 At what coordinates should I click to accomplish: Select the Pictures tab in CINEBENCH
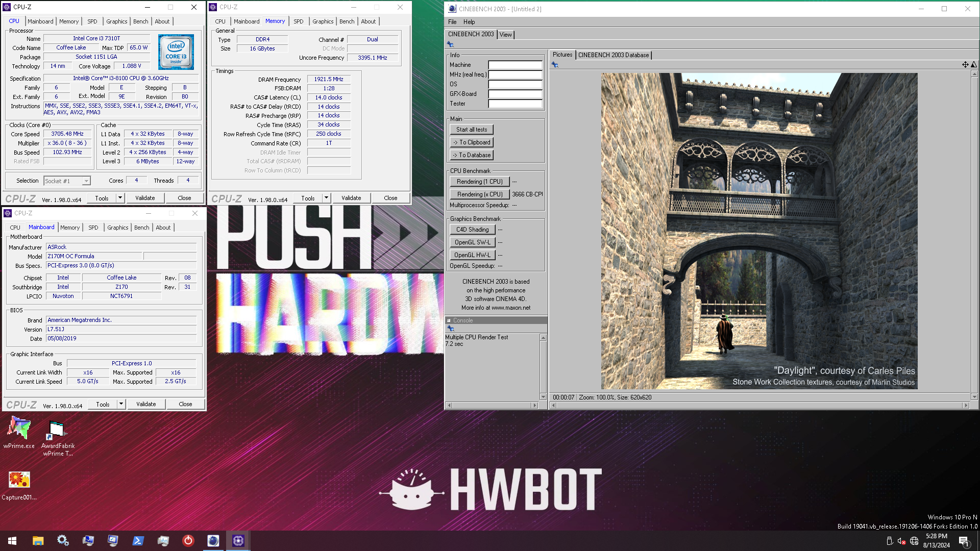[562, 55]
